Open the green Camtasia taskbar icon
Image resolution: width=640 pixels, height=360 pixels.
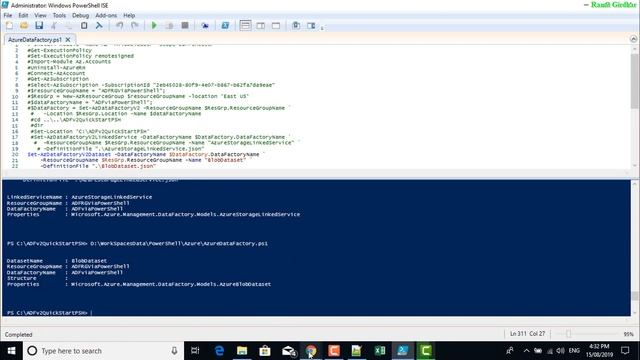tap(425, 351)
